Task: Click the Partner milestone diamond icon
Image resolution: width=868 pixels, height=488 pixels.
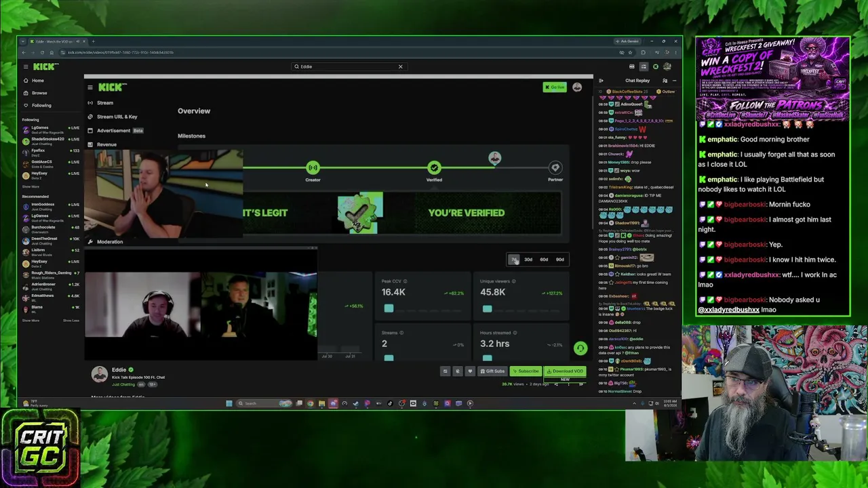Action: pos(555,167)
